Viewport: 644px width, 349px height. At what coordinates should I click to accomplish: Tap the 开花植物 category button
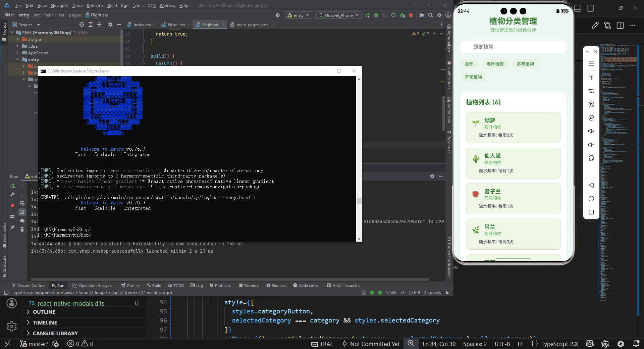coord(473,77)
